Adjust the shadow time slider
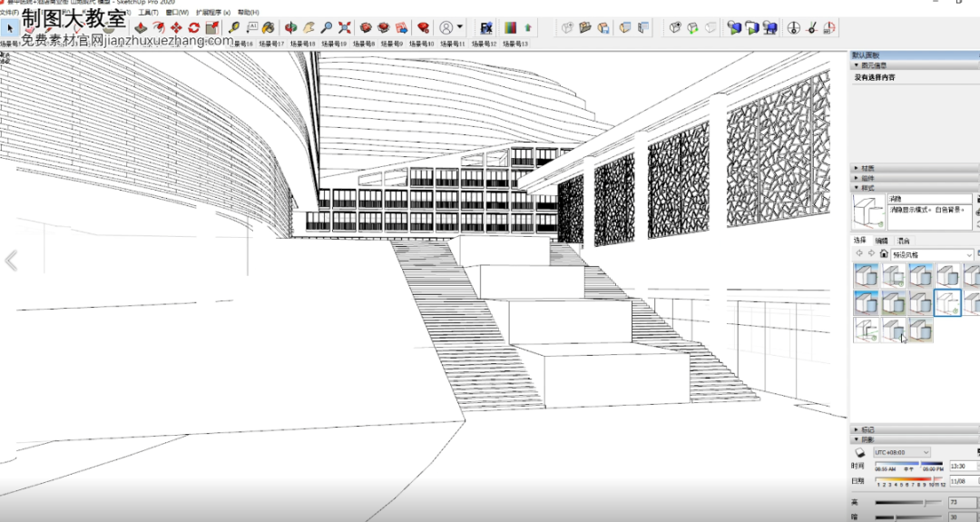 point(909,465)
